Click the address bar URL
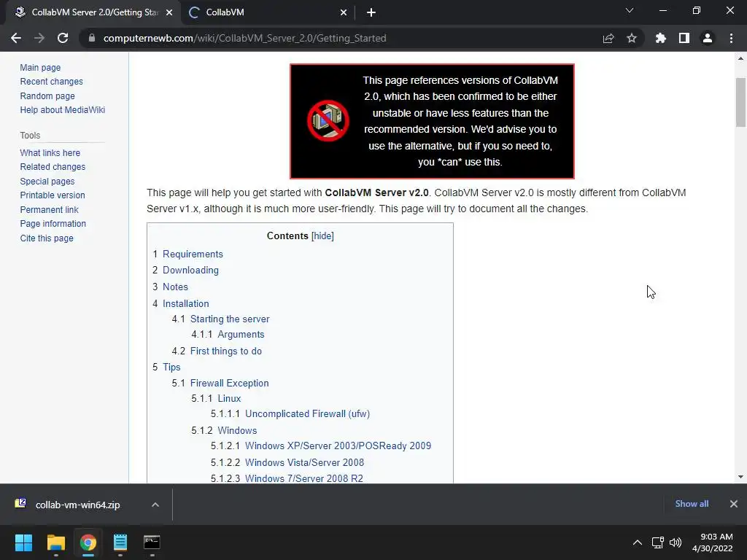The height and width of the screenshot is (560, 747). [x=244, y=38]
